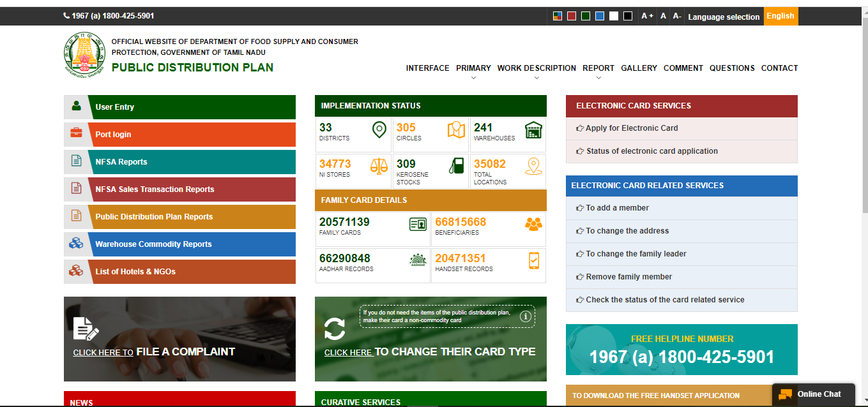The width and height of the screenshot is (868, 407).
Task: Click the beneficiaries group icon
Action: [533, 224]
